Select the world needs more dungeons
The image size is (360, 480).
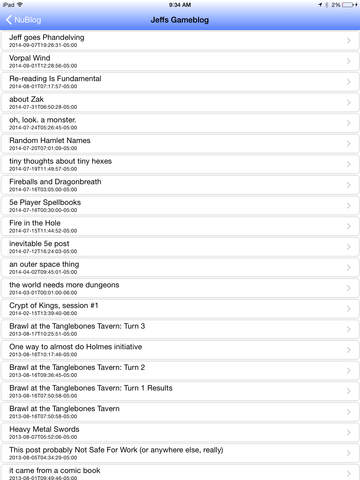pyautogui.click(x=180, y=289)
